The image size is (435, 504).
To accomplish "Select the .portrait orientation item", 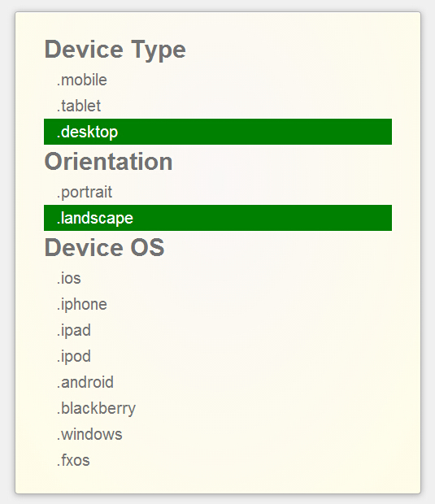I will coord(218,192).
